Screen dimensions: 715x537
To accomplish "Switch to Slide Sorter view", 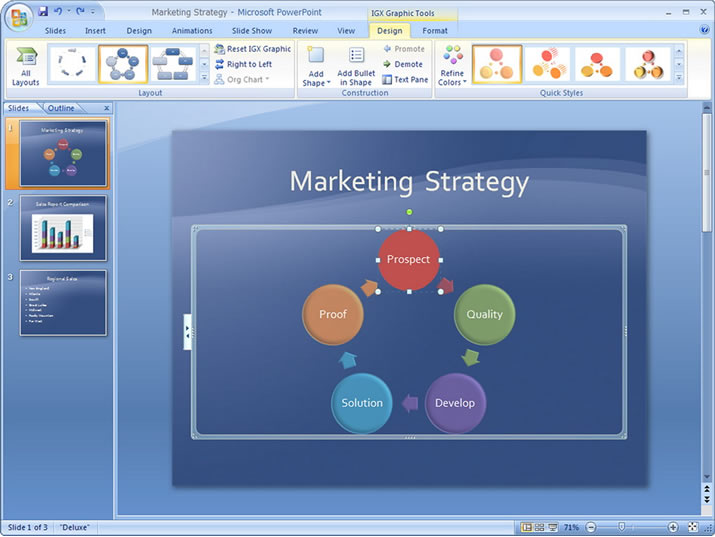I will tap(539, 527).
